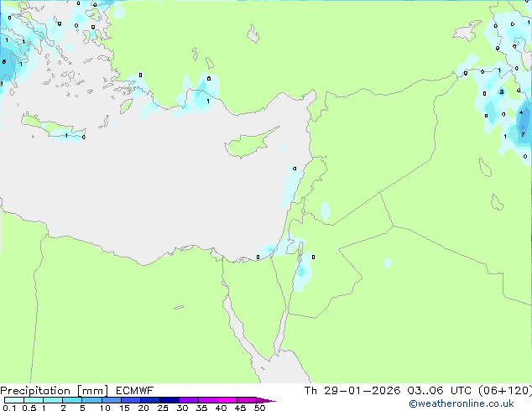This screenshot has height=411, width=532.
Task: Pick the legend swatch between 45 and 50
Action: (247, 400)
